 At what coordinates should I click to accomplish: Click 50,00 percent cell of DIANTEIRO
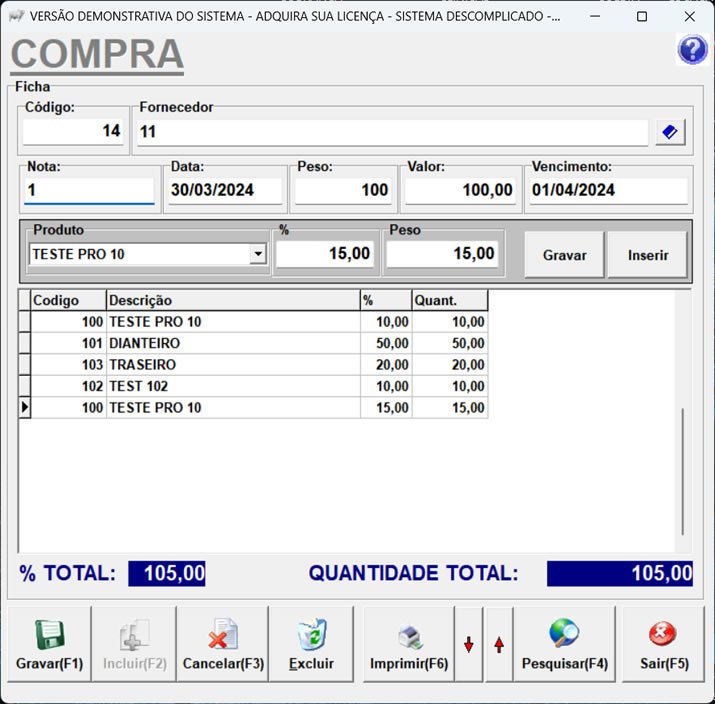386,343
